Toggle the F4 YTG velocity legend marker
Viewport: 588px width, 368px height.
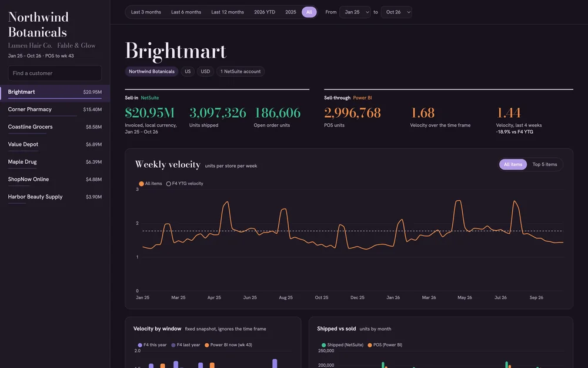168,184
